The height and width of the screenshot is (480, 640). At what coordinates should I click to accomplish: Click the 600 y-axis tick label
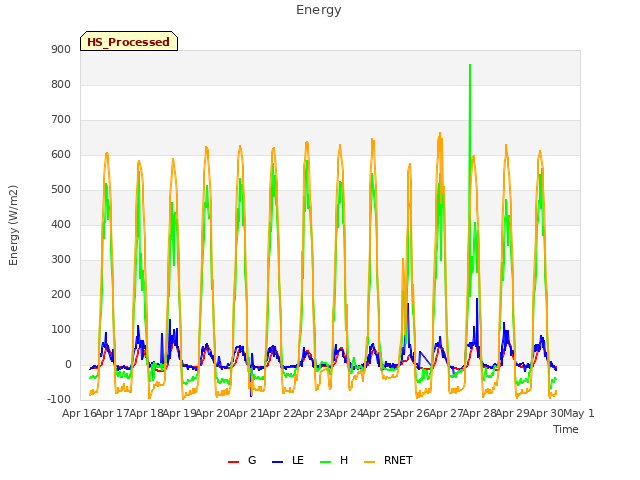(x=61, y=155)
